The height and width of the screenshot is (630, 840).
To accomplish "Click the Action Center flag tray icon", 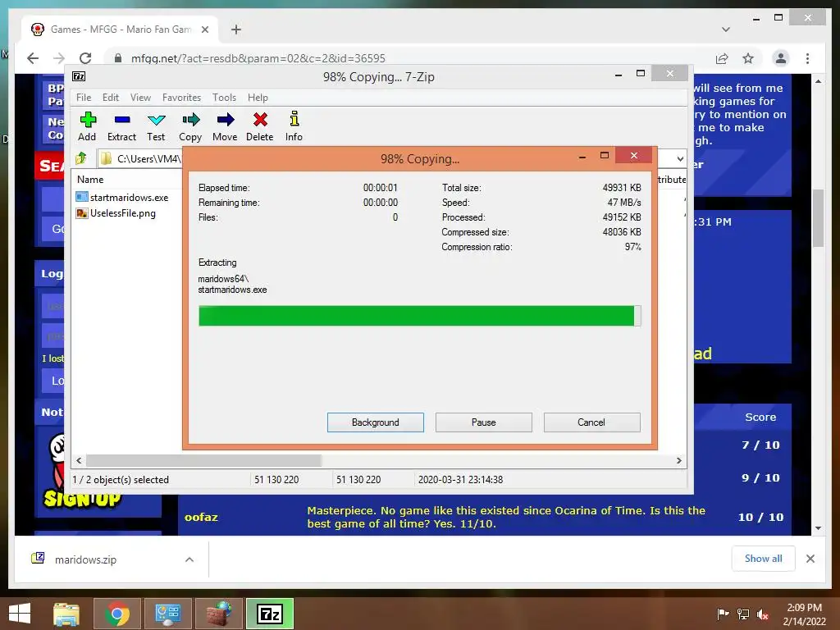I will [723, 614].
